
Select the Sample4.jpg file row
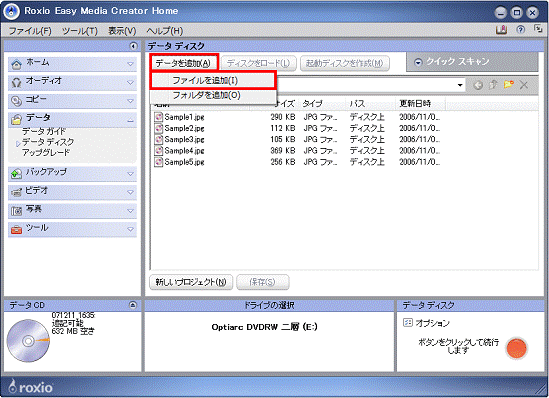click(x=297, y=151)
